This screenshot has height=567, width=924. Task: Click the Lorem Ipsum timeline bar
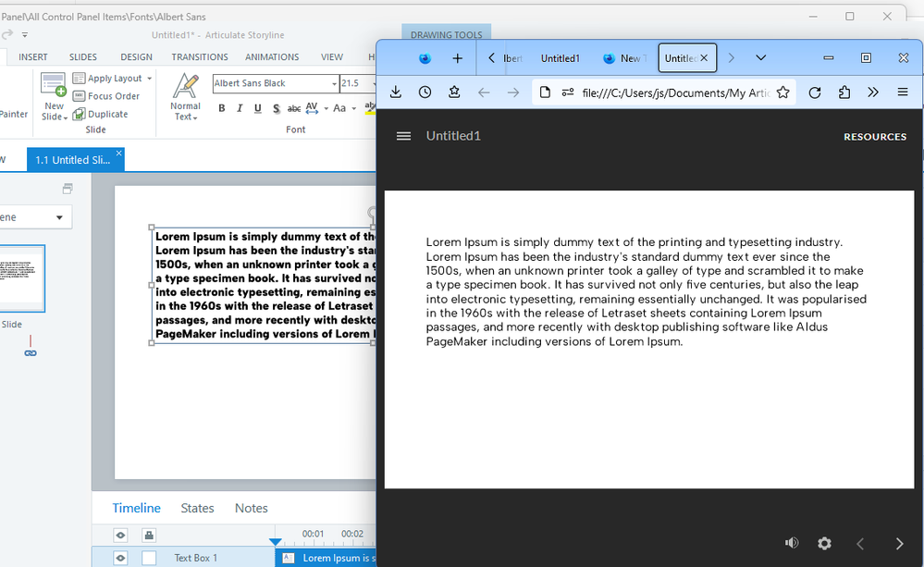pos(326,558)
